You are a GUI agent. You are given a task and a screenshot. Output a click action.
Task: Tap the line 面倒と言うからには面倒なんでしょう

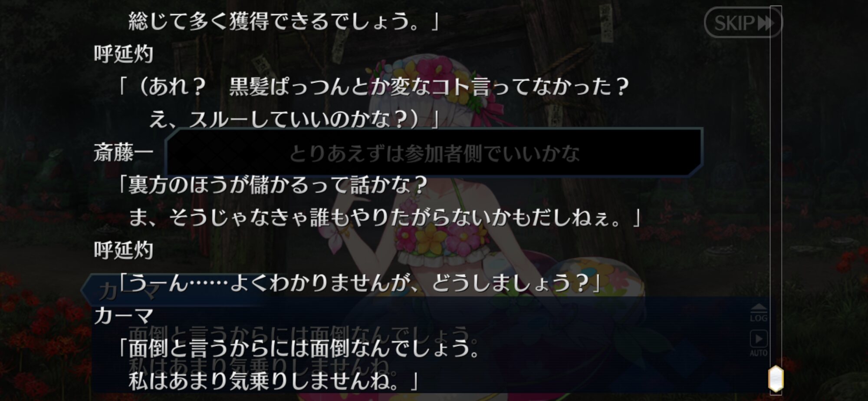(299, 349)
